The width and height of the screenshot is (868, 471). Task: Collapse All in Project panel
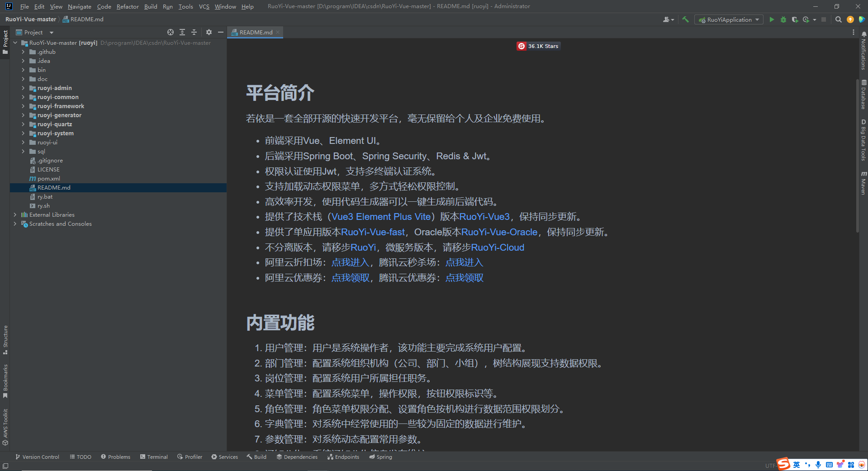pos(194,32)
